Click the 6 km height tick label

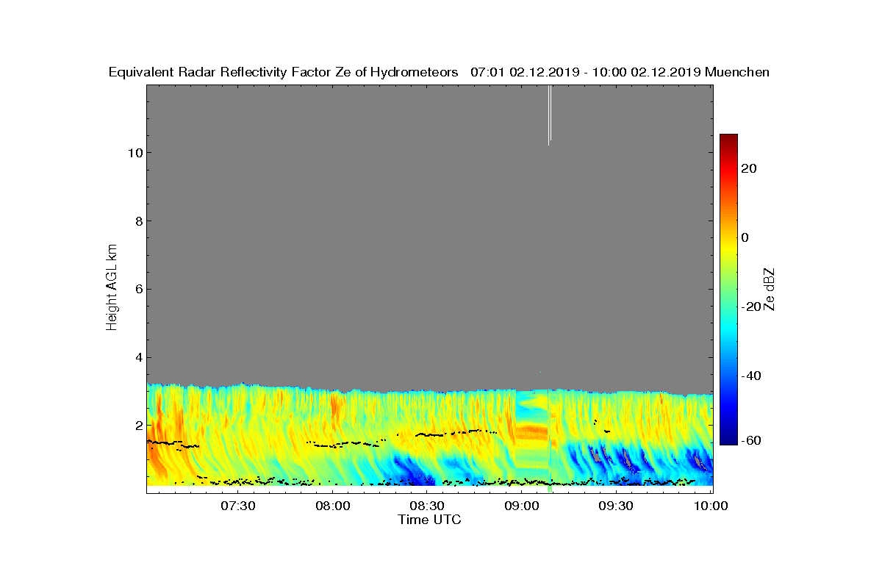pyautogui.click(x=137, y=289)
